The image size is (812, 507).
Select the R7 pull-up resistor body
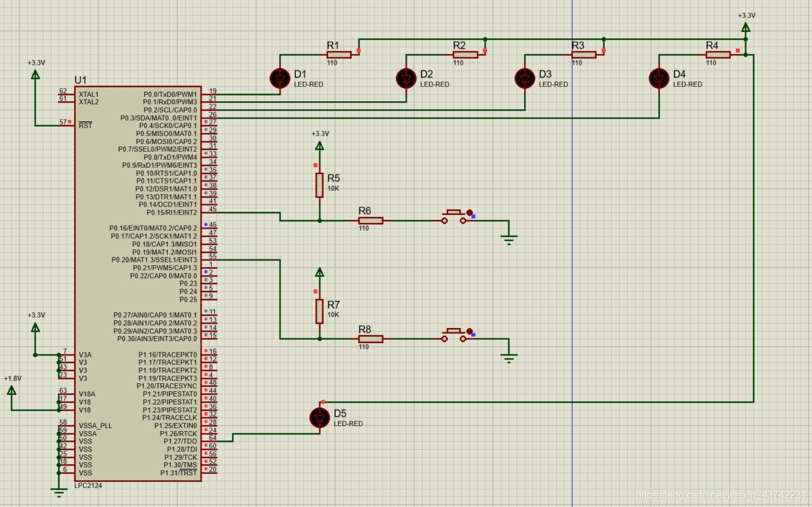coord(320,311)
